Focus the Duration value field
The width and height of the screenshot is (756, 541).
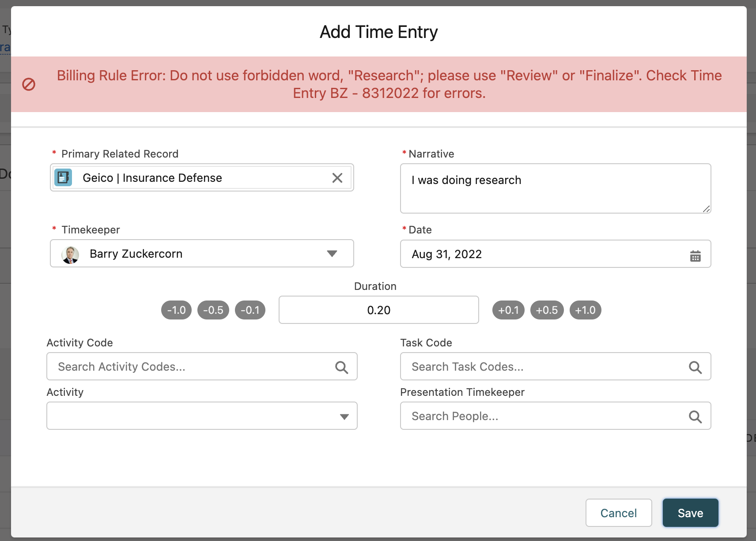(x=378, y=310)
